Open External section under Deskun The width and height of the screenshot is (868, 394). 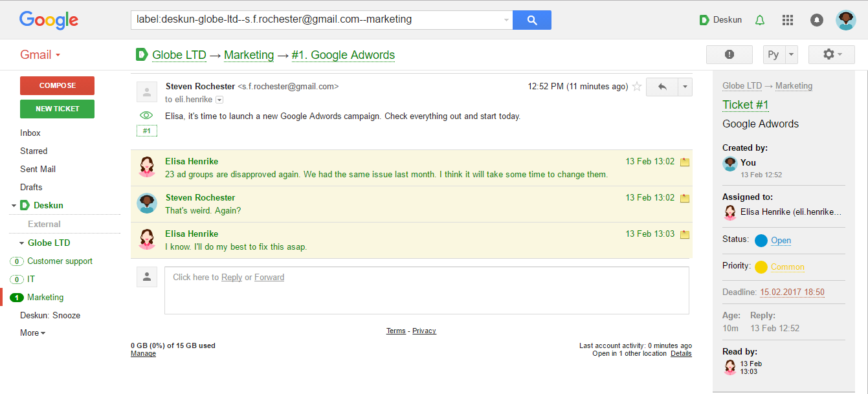pos(44,224)
